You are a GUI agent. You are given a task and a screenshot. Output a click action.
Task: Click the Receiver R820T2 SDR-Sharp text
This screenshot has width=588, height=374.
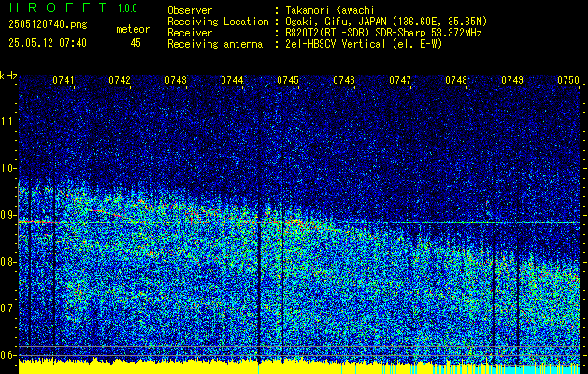click(x=383, y=33)
